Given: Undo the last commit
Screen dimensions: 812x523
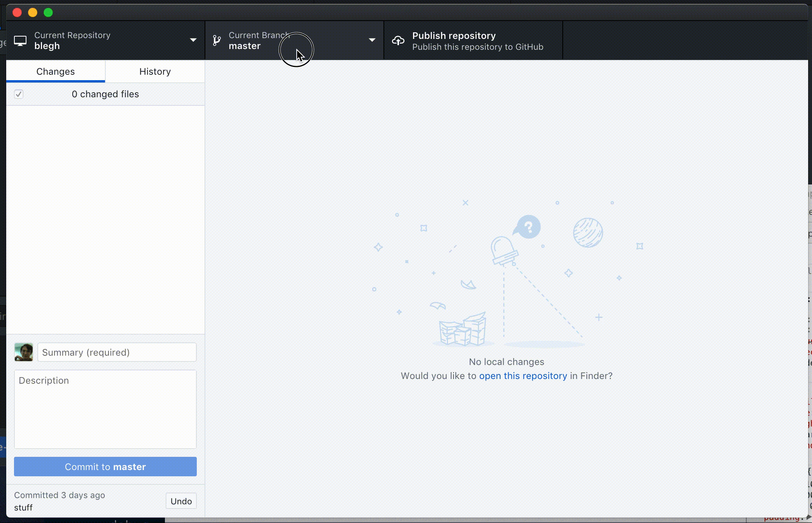Looking at the screenshot, I should (x=181, y=501).
